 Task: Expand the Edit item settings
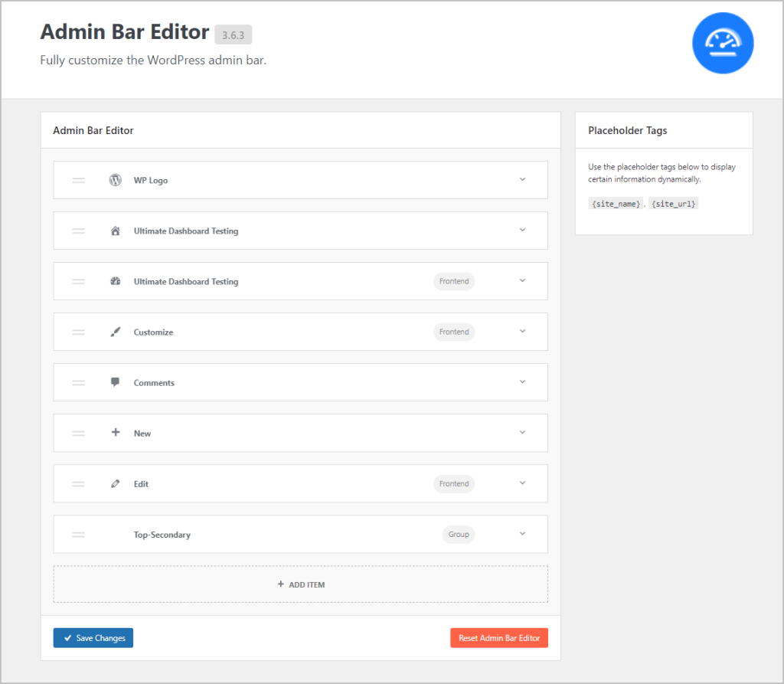tap(522, 483)
